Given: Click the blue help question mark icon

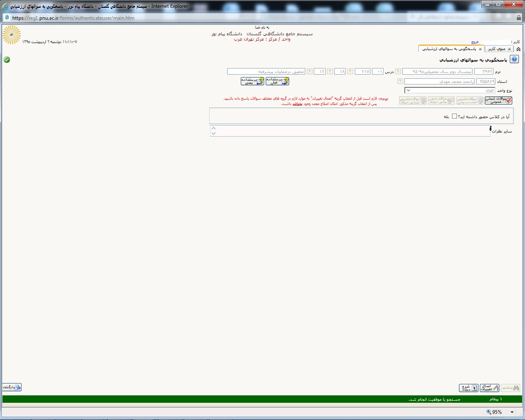Looking at the screenshot, I should coord(514,59).
